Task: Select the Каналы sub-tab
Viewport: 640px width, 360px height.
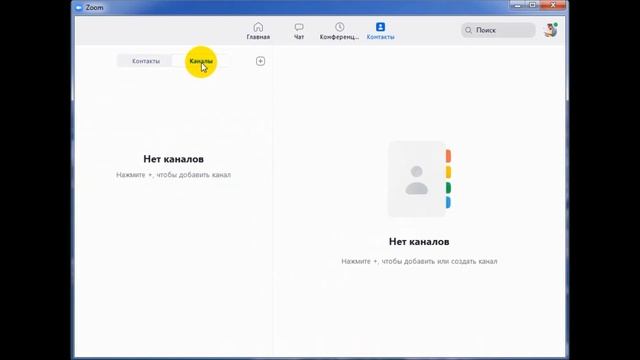Action: pos(201,61)
